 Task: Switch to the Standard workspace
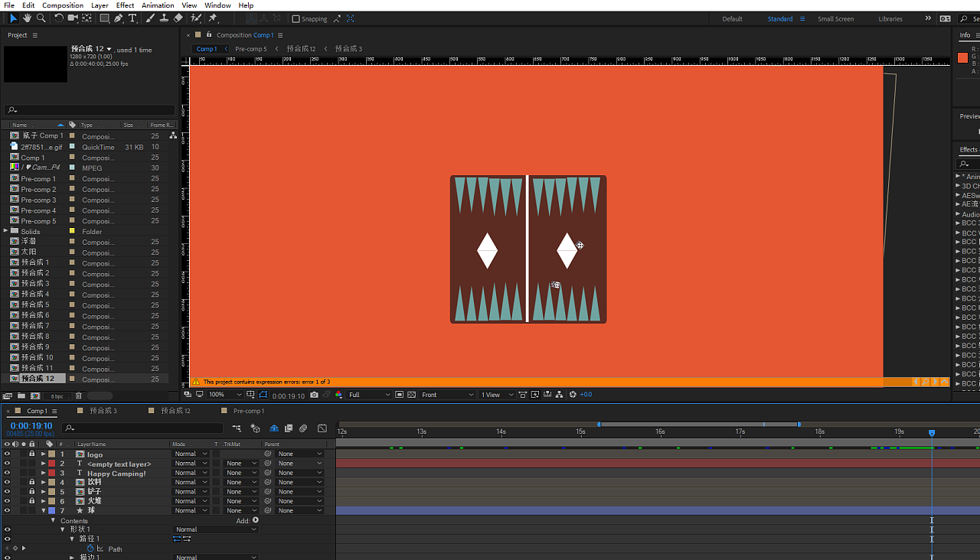[780, 19]
